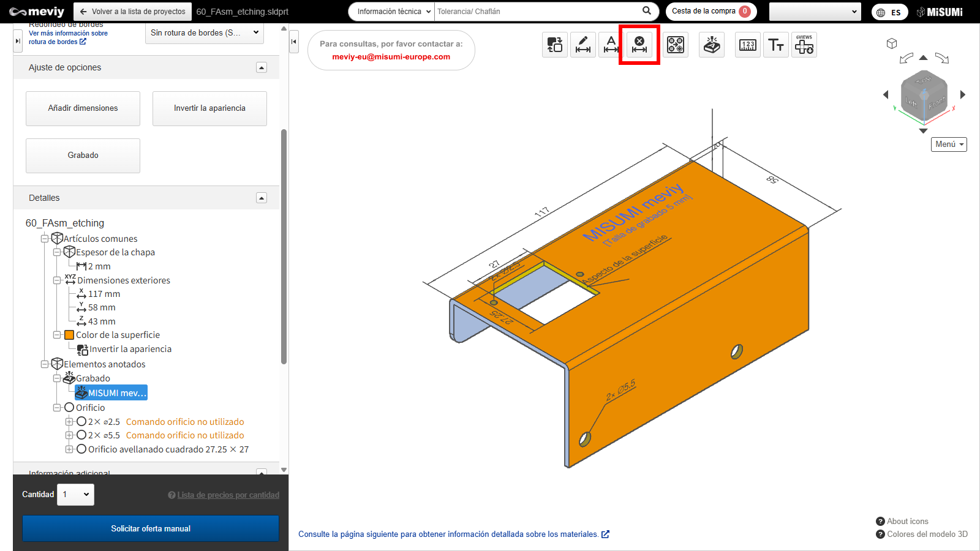The image size is (980, 551).
Task: Click the 6 Views download icon
Action: [x=804, y=45]
